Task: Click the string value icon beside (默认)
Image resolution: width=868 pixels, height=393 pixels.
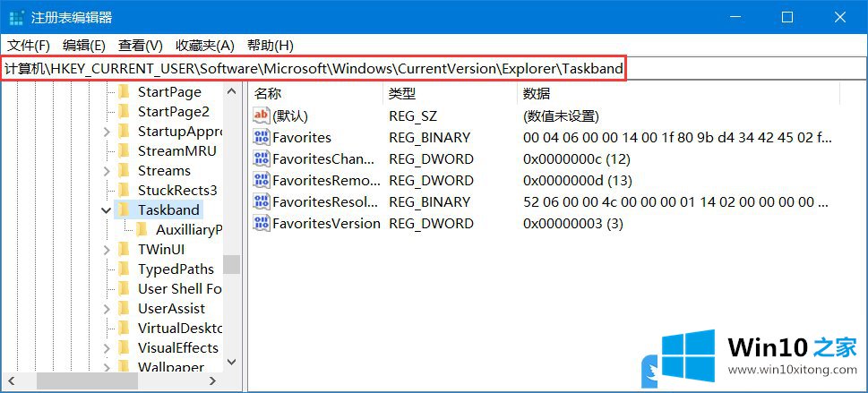Action: tap(262, 115)
